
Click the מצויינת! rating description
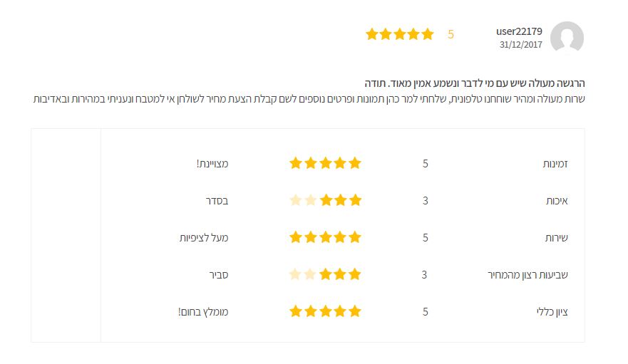(212, 163)
